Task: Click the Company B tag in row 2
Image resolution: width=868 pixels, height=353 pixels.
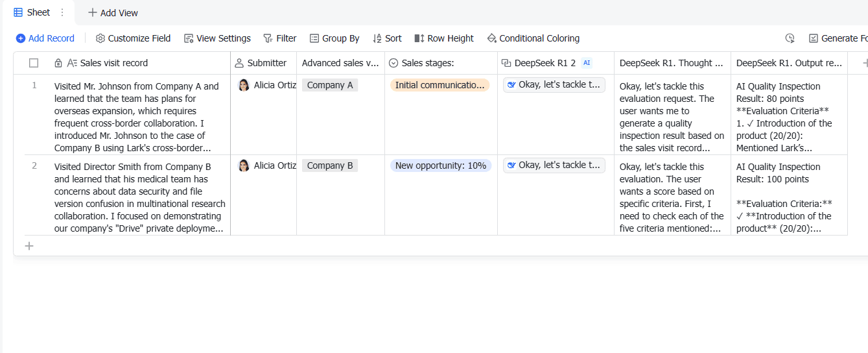Action: [330, 165]
